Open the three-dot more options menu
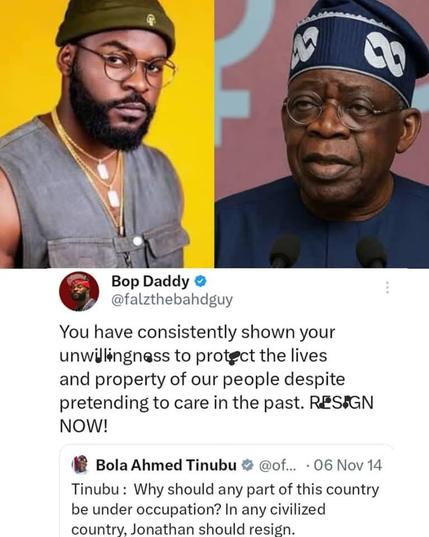 tap(387, 288)
